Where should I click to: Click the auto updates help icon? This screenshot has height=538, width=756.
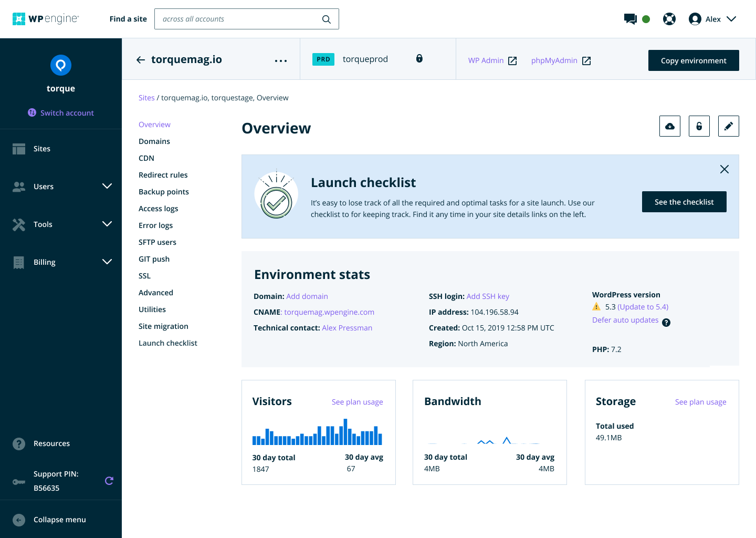point(666,323)
